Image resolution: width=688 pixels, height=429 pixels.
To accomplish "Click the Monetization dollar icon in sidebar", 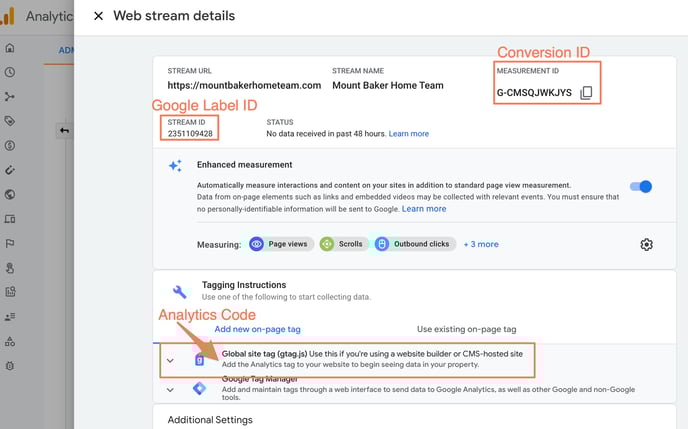I will (9, 146).
